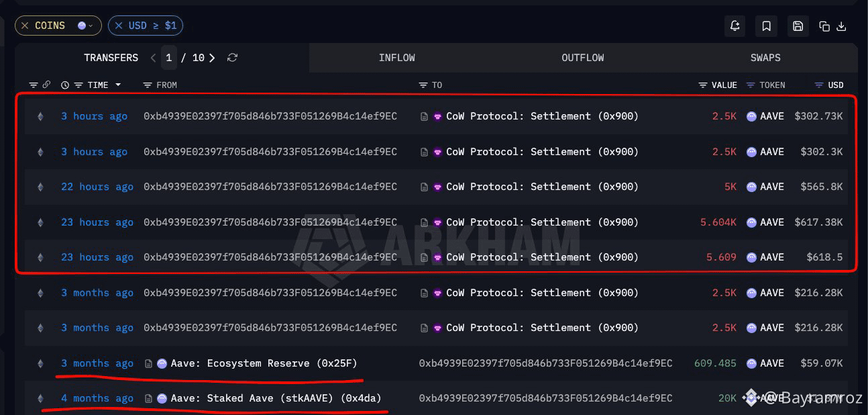Click the 5.609 value cell

[x=721, y=257]
